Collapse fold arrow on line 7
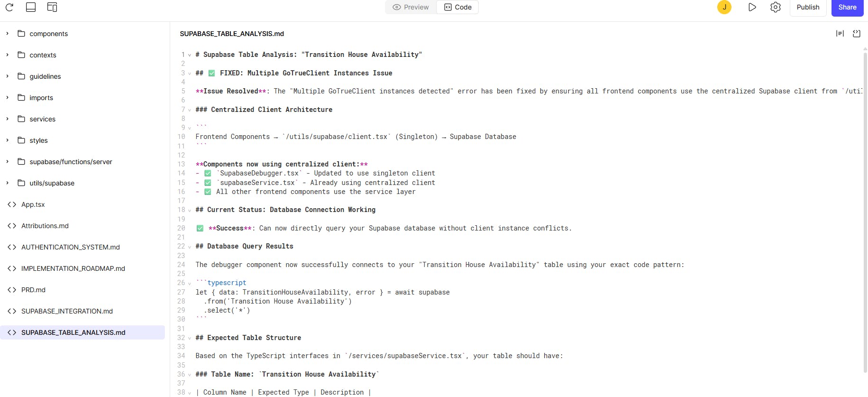 [190, 110]
